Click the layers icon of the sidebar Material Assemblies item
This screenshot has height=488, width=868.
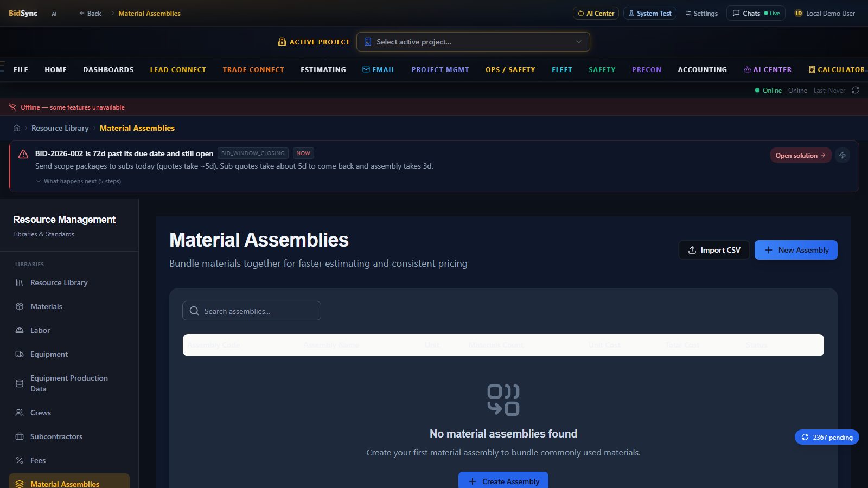pyautogui.click(x=20, y=484)
